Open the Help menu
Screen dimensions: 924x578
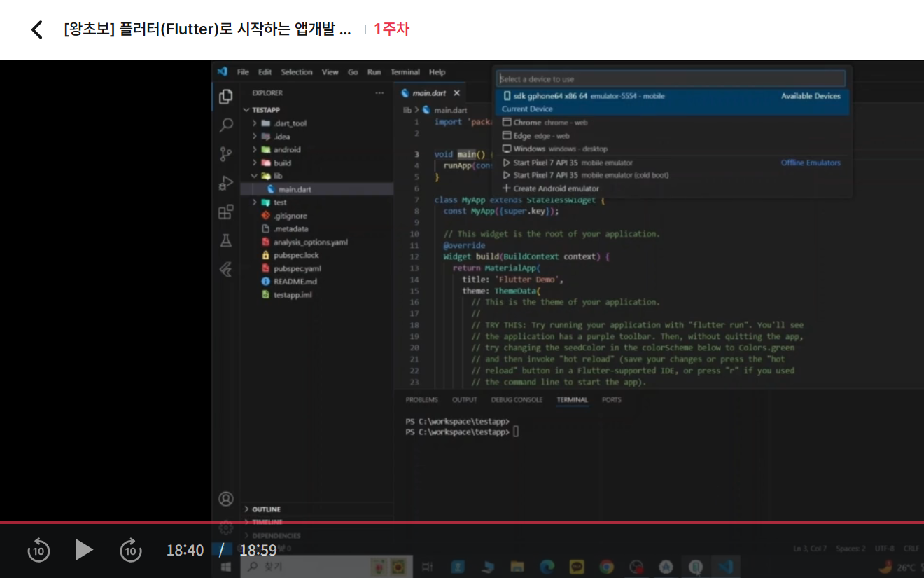point(437,72)
